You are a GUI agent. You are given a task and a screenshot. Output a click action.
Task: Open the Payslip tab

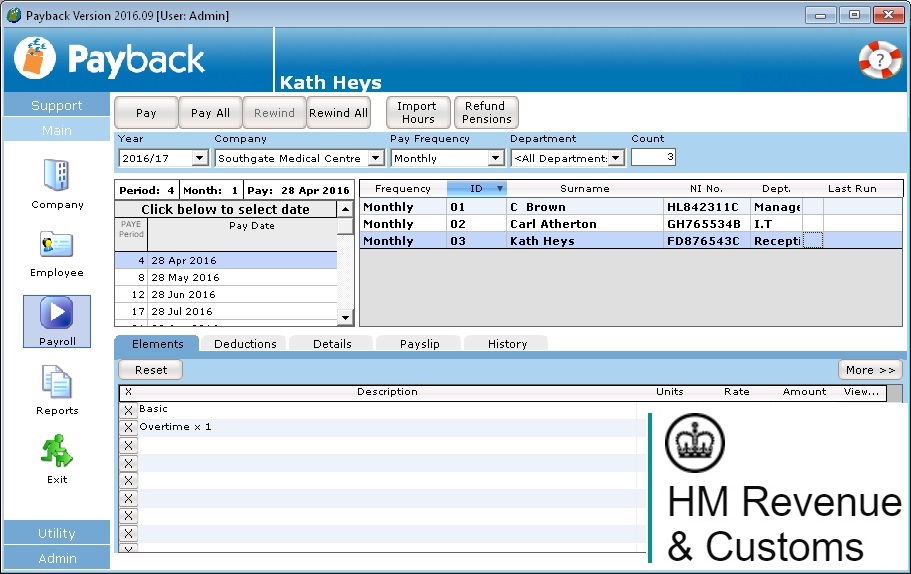point(420,344)
